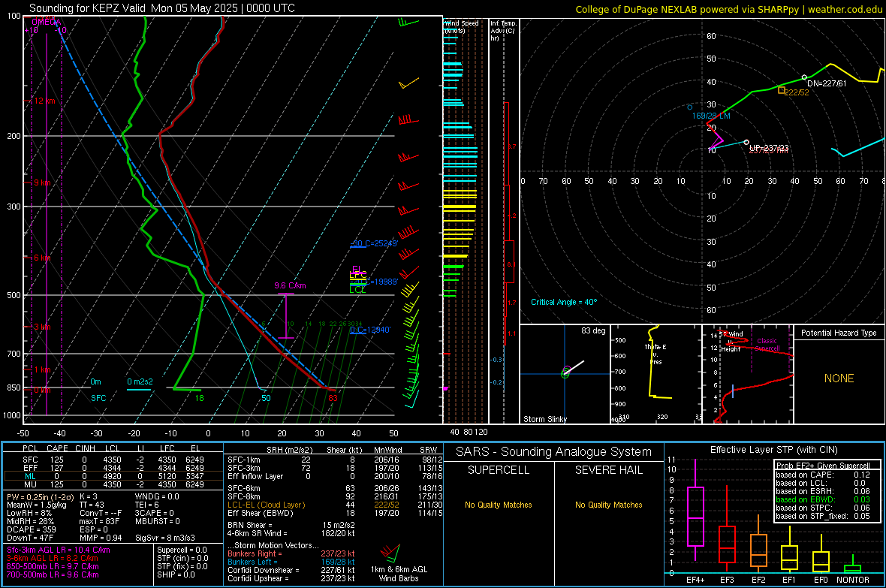Click the 'SARS - Sounding Analogue System' heading
The height and width of the screenshot is (588, 886).
(554, 452)
